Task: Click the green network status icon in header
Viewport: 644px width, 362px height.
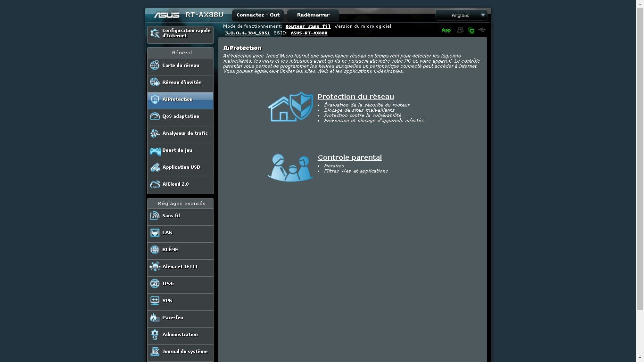Action: [x=471, y=30]
